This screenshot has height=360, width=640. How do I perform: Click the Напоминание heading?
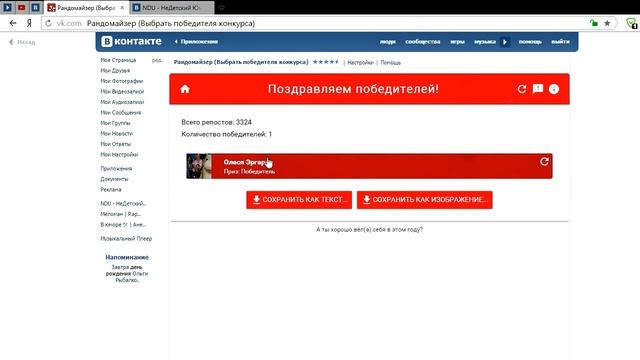pyautogui.click(x=127, y=258)
